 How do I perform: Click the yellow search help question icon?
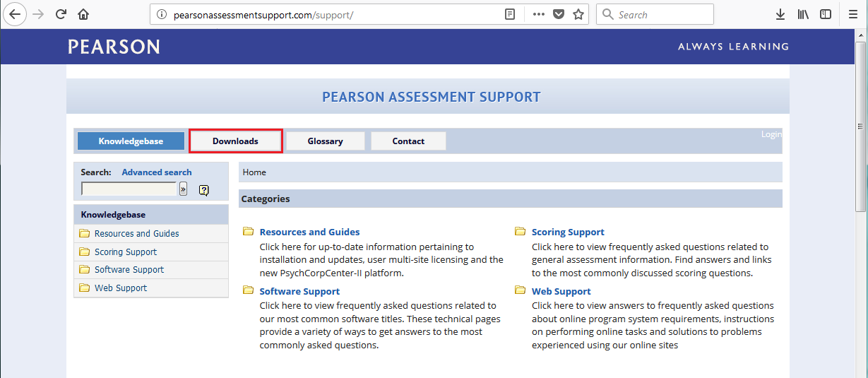point(204,189)
